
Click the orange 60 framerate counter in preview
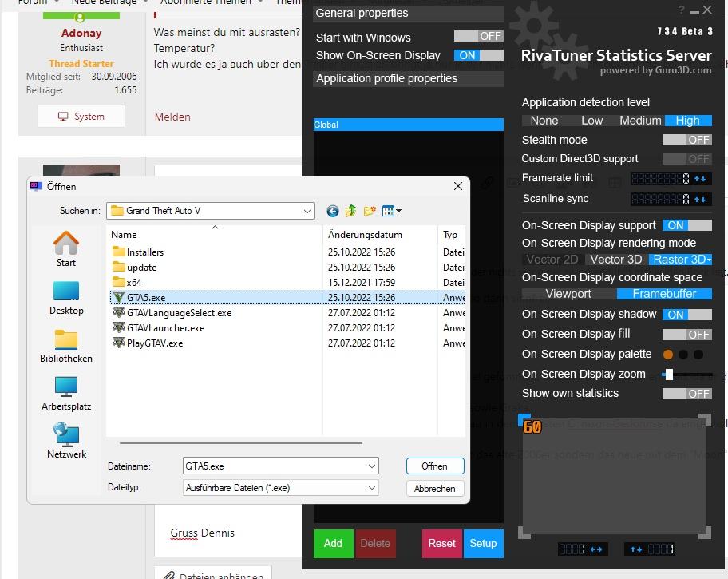tap(532, 426)
